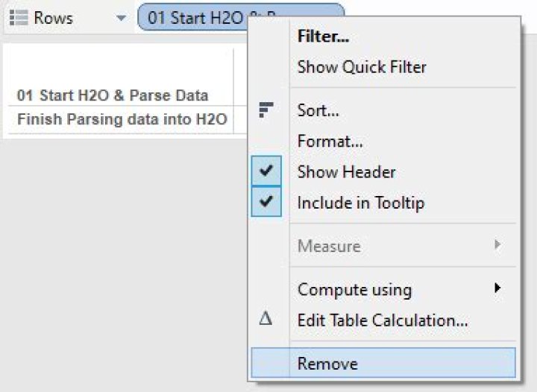Remove the field via Remove option
The image size is (537, 392).
(x=327, y=364)
